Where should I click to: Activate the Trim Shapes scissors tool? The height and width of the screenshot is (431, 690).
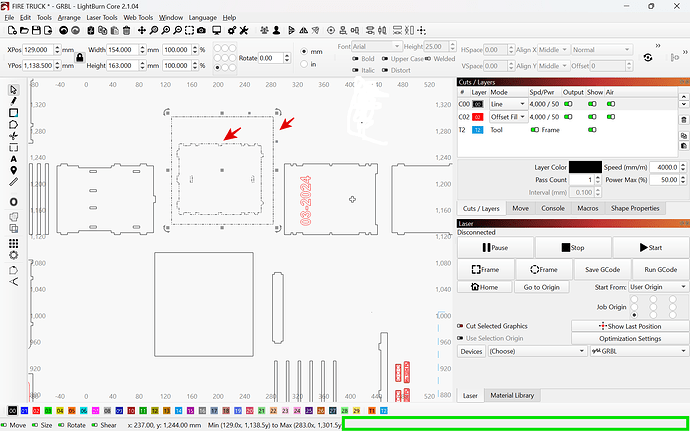tap(13, 136)
